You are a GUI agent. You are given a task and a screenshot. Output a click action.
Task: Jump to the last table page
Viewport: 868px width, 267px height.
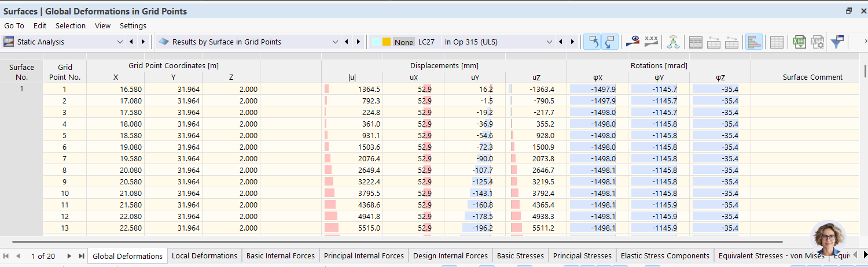pyautogui.click(x=81, y=255)
